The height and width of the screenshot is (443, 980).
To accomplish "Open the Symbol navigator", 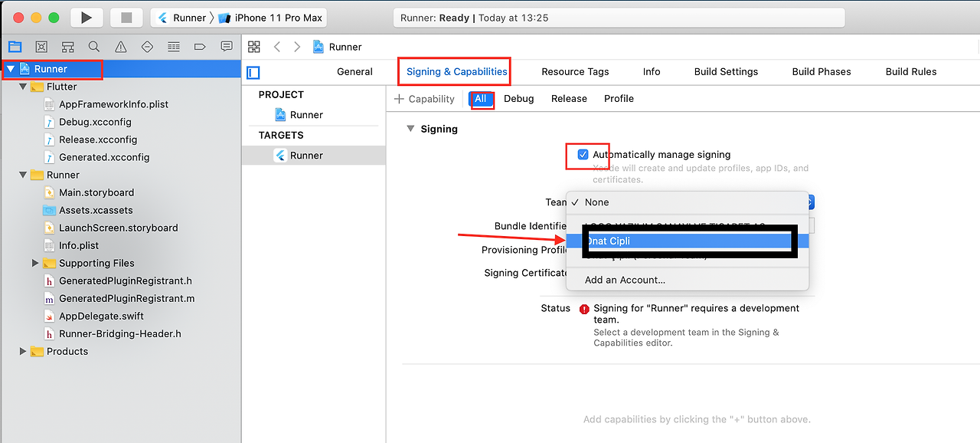I will tap(67, 47).
